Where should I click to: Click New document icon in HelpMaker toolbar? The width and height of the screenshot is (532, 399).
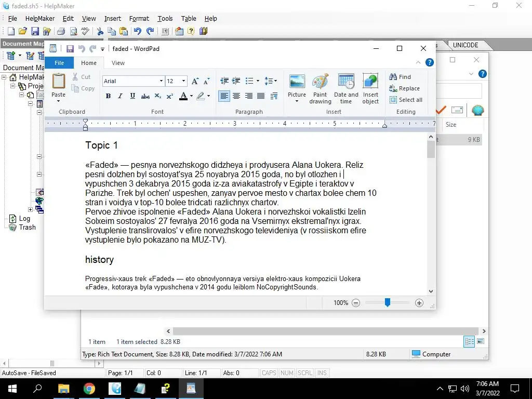click(11, 31)
